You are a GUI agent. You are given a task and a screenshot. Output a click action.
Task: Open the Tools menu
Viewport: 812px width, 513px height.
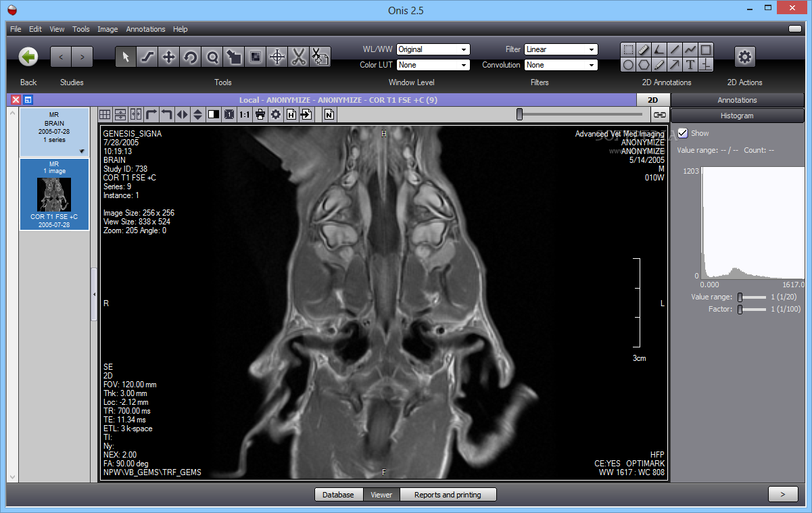tap(81, 29)
